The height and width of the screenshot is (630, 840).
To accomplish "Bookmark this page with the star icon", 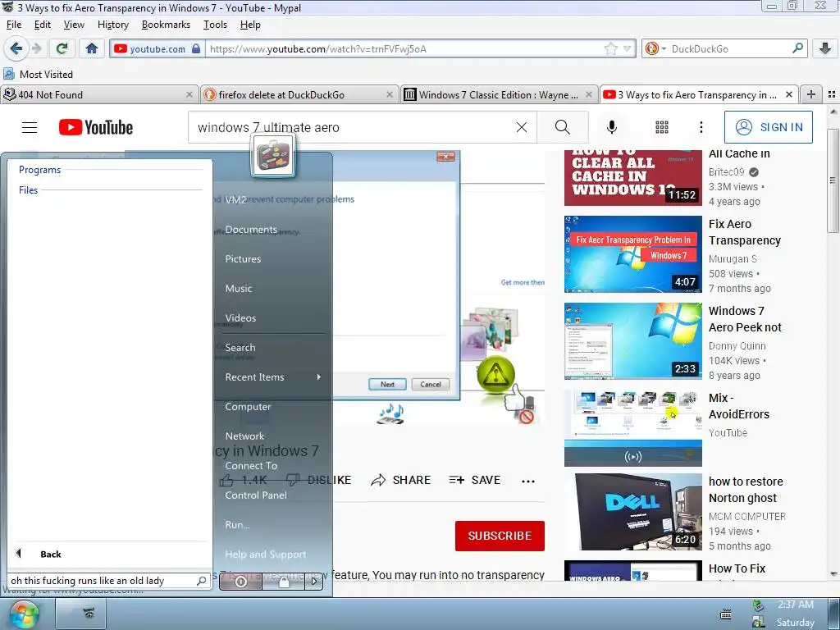I will point(610,48).
